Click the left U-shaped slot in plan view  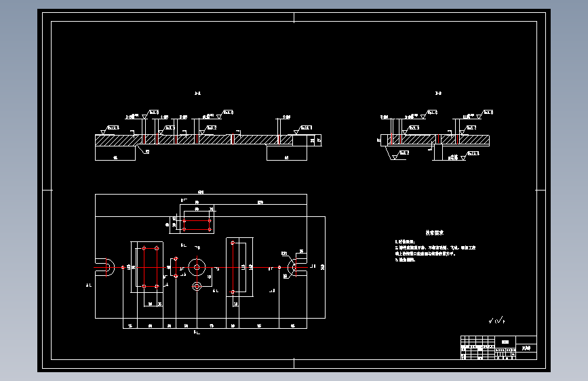104,267
